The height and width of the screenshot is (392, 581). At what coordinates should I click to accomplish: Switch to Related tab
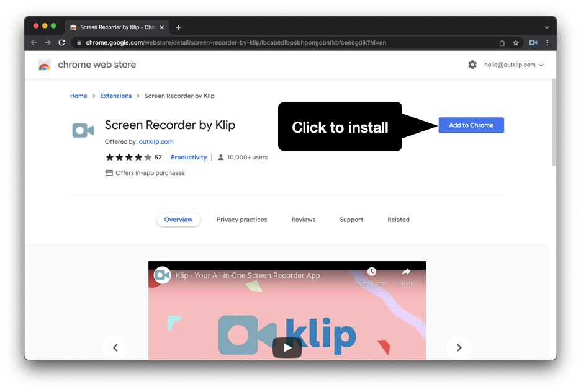click(x=399, y=220)
